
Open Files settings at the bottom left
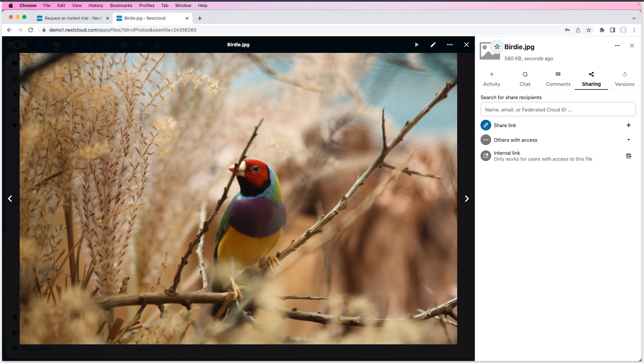[37, 348]
